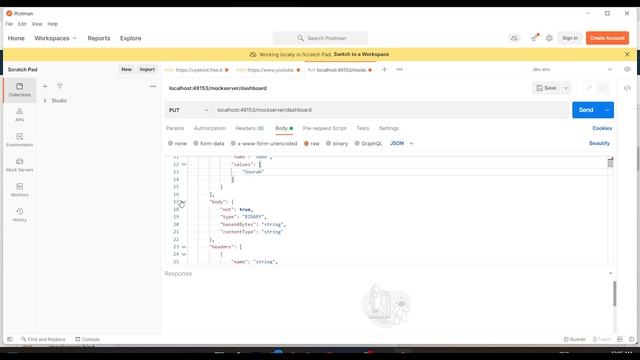
Task: Click the Send button
Action: click(x=586, y=110)
